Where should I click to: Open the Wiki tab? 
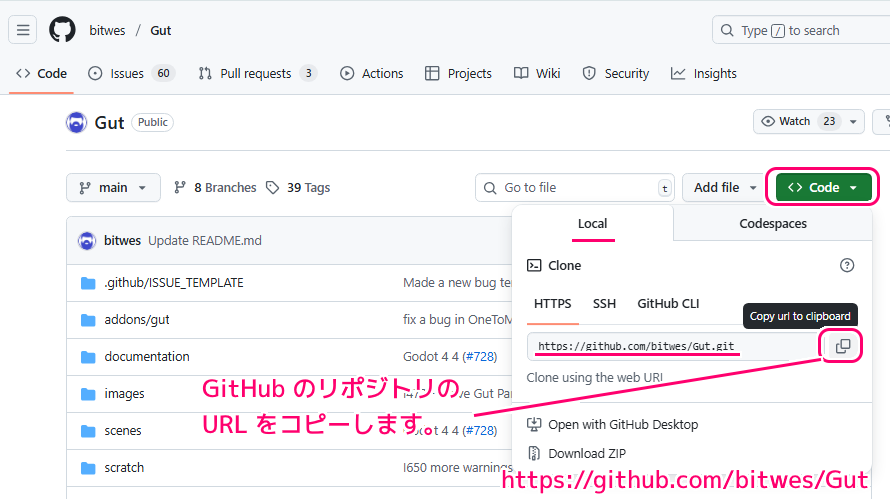point(537,74)
